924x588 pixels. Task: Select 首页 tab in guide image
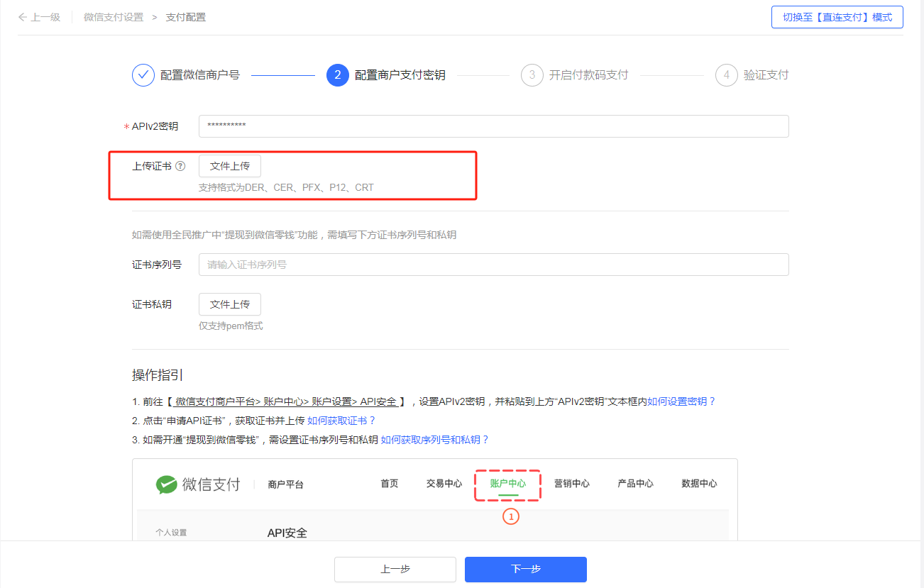390,484
